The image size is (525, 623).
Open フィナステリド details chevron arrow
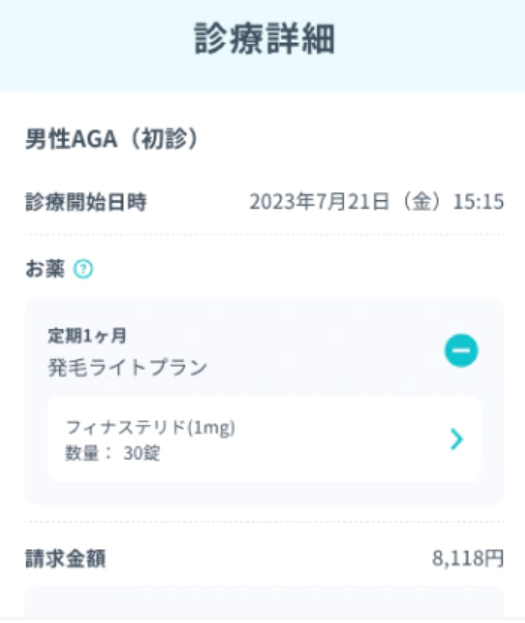pyautogui.click(x=457, y=439)
